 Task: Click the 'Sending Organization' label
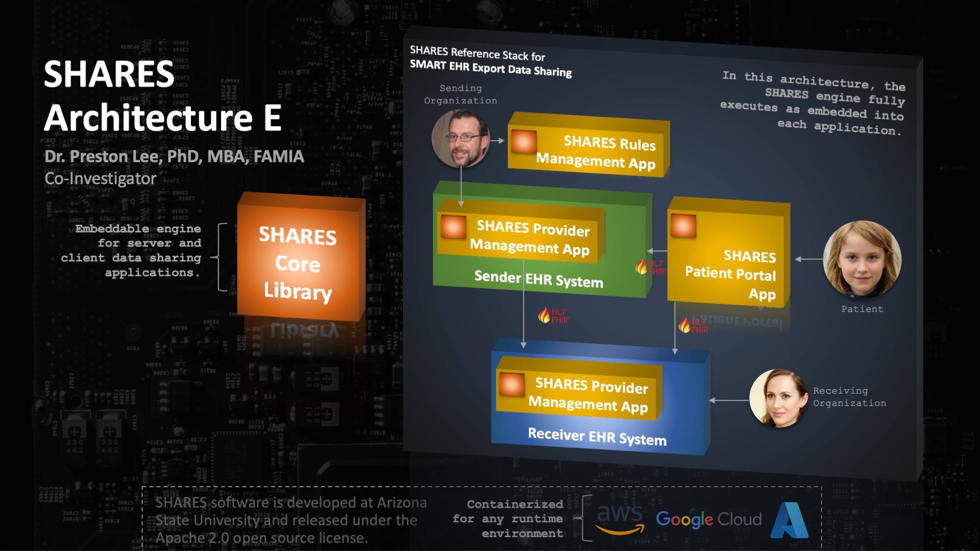[x=460, y=94]
